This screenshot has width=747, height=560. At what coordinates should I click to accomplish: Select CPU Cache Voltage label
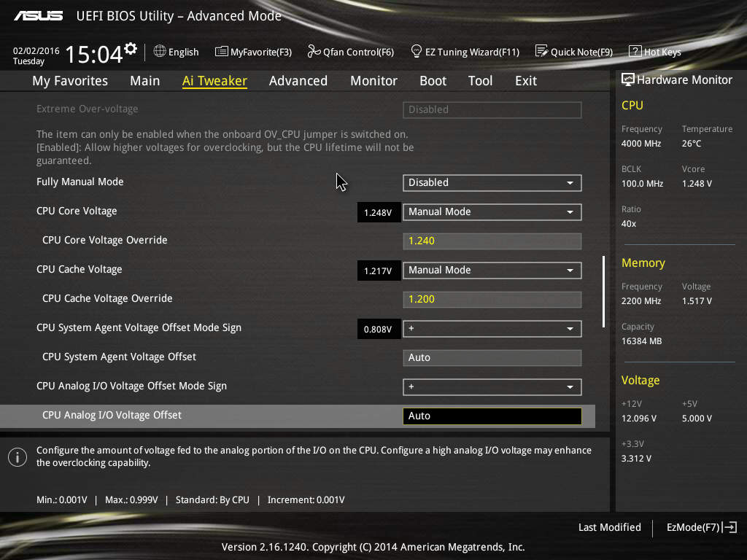79,270
